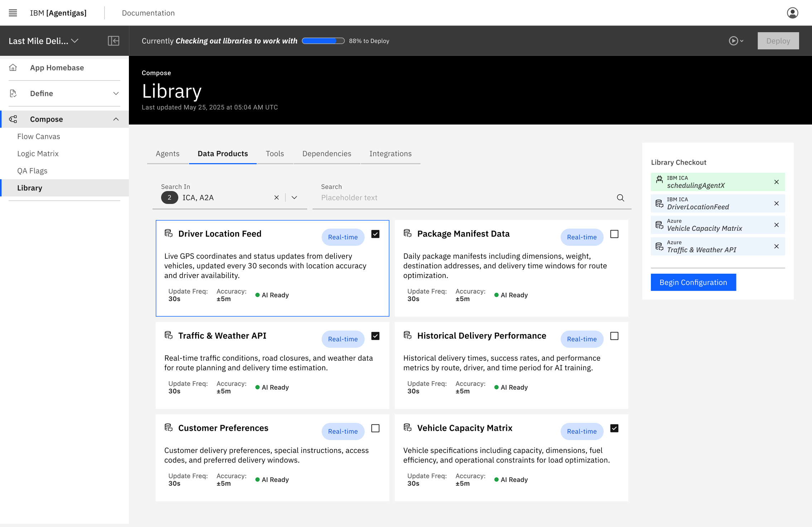Click the search magnifier icon
Image resolution: width=812 pixels, height=527 pixels.
point(620,198)
